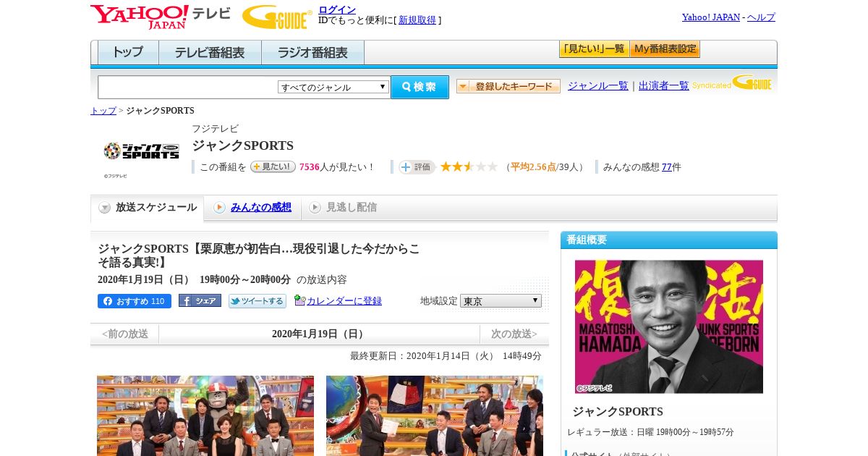
Task: Click the Facebook おすすめ 110 button
Action: [135, 301]
